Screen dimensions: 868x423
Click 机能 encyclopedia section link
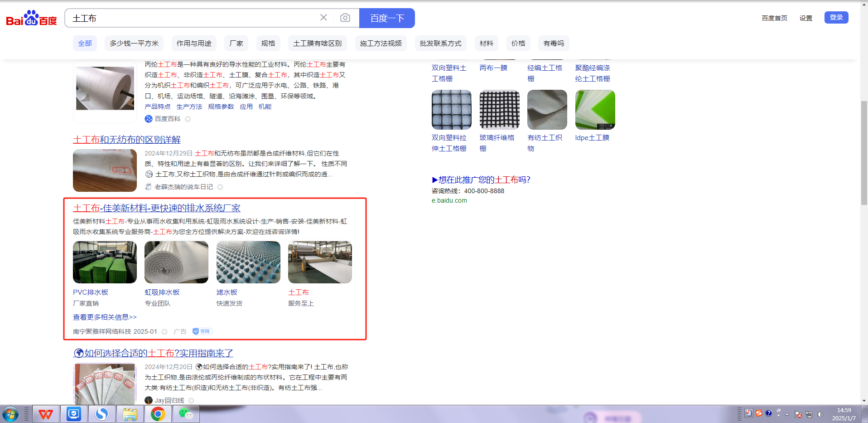click(x=265, y=107)
